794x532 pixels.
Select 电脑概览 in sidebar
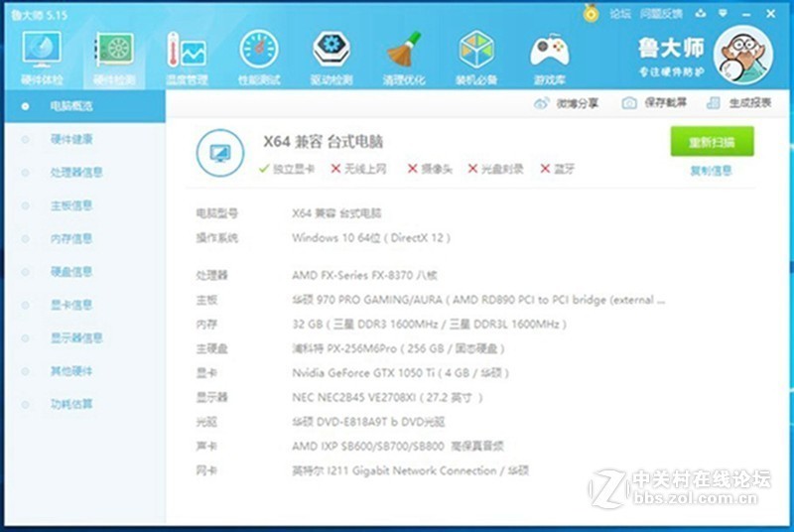pyautogui.click(x=85, y=106)
